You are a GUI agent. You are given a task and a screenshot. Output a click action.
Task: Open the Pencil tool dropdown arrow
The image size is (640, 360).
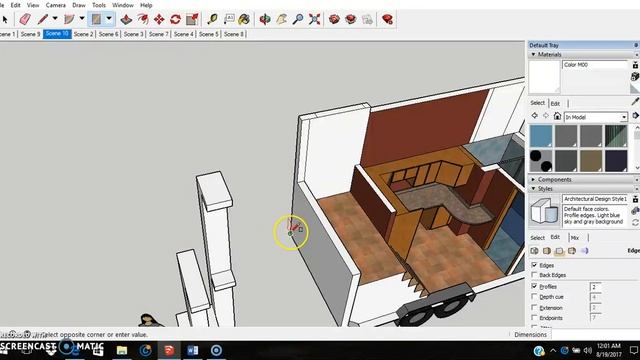(x=55, y=19)
